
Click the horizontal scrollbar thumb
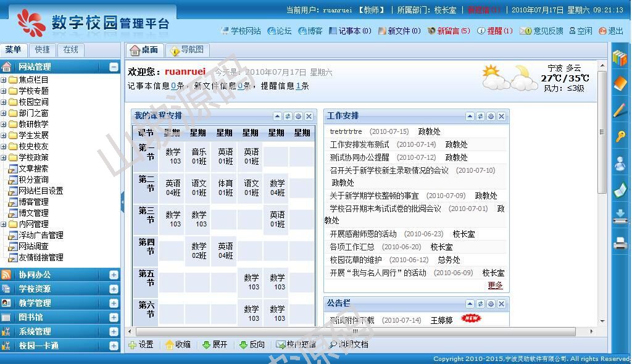[x=355, y=332]
